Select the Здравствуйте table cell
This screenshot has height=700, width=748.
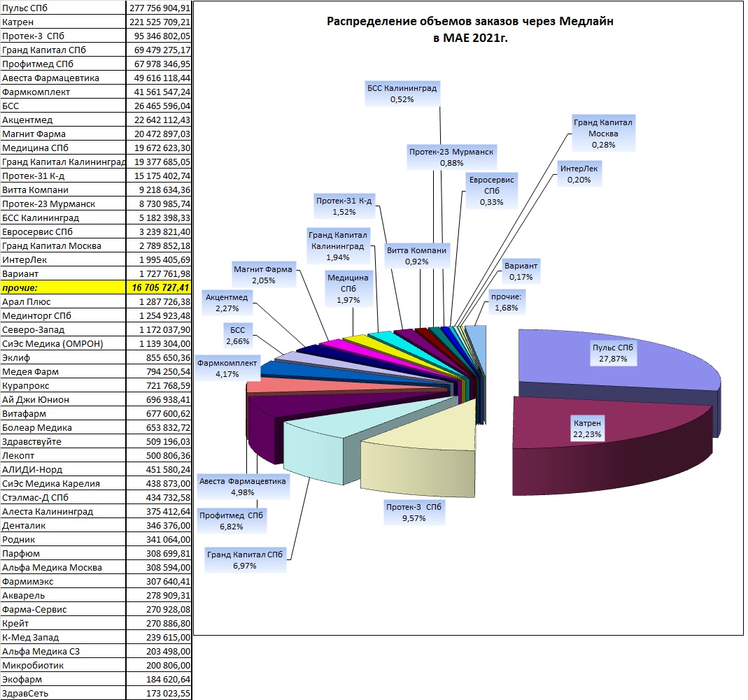[63, 441]
